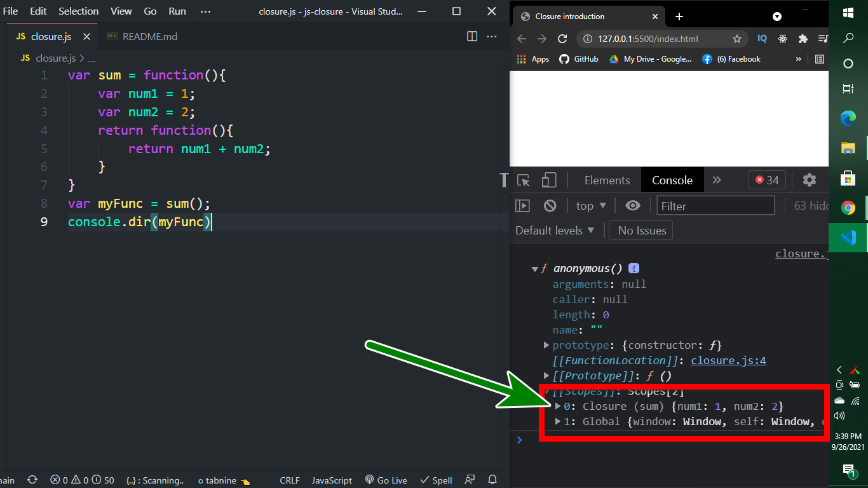Click the tabnine status bar item

click(x=224, y=480)
